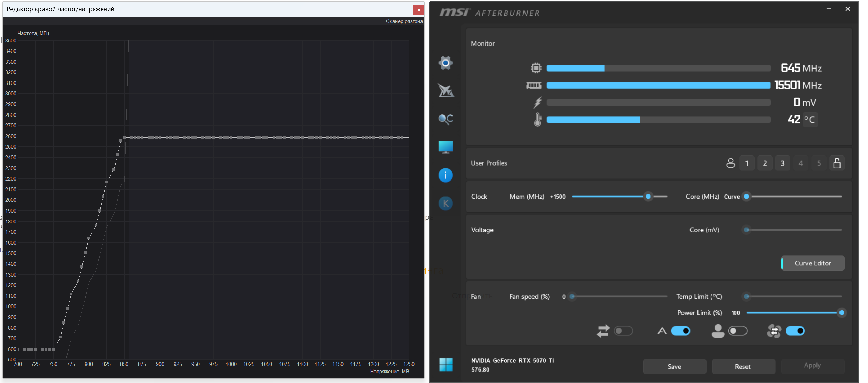Click the 'Curve' core clock value
Viewport: 868px width, 383px height.
coord(732,197)
